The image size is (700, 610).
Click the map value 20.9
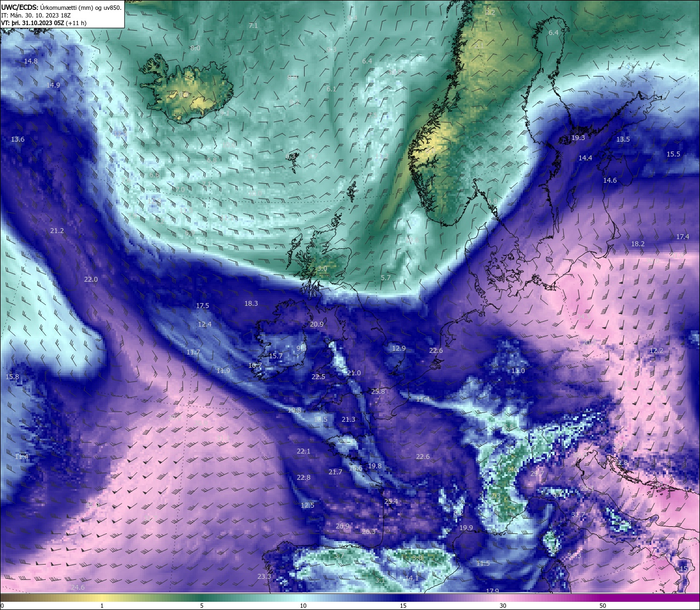tap(317, 324)
